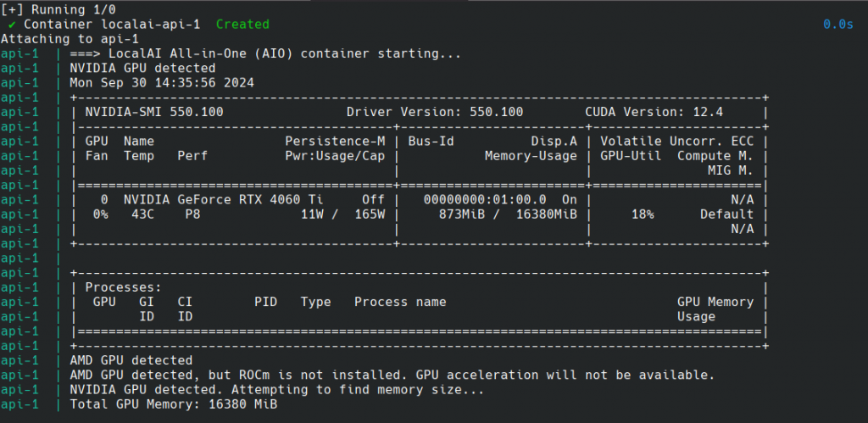Click the green 'Created' status text
The image size is (868, 423).
click(x=242, y=25)
